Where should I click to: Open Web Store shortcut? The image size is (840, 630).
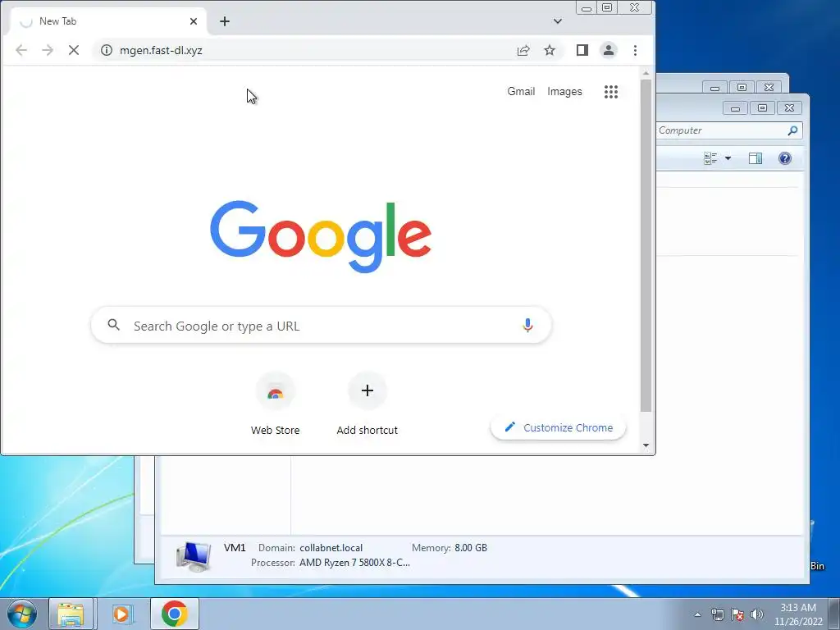point(276,403)
